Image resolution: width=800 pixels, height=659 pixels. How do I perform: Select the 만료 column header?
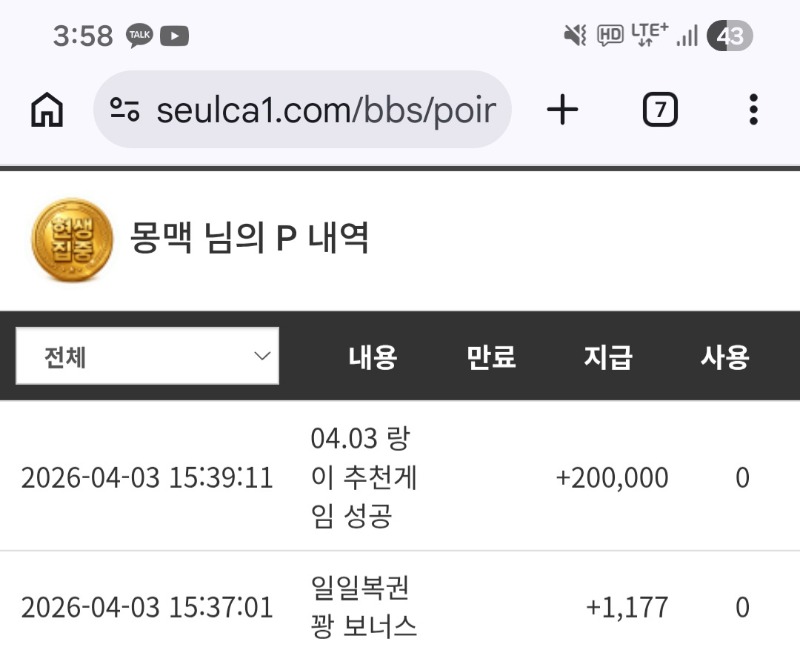pos(491,357)
